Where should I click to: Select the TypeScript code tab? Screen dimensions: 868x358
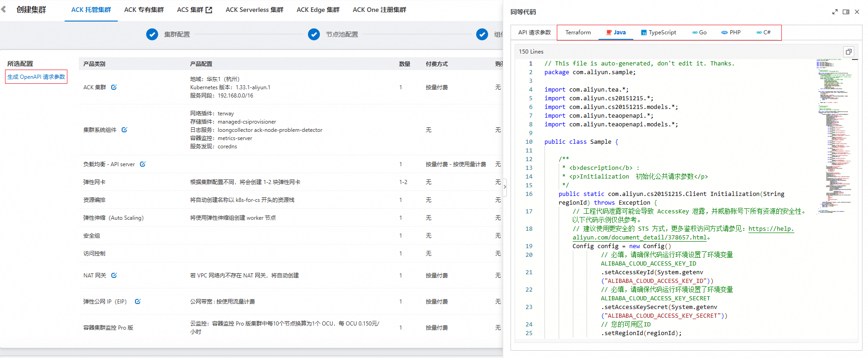[659, 33]
